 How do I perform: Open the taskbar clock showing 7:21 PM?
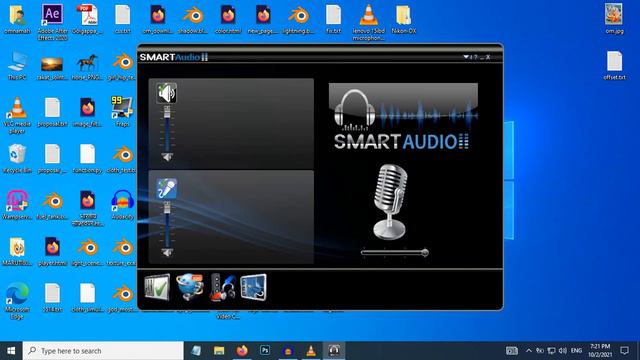(x=600, y=351)
